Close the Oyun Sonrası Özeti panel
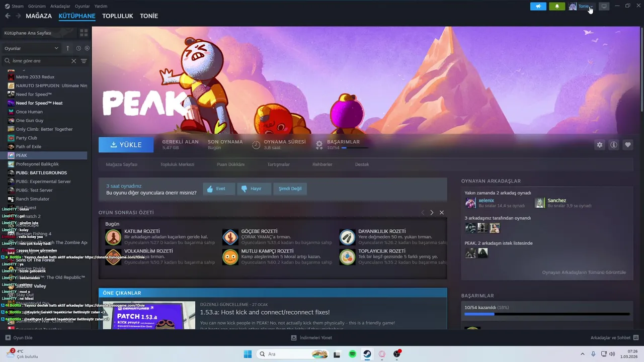This screenshot has width=644, height=362. click(442, 213)
